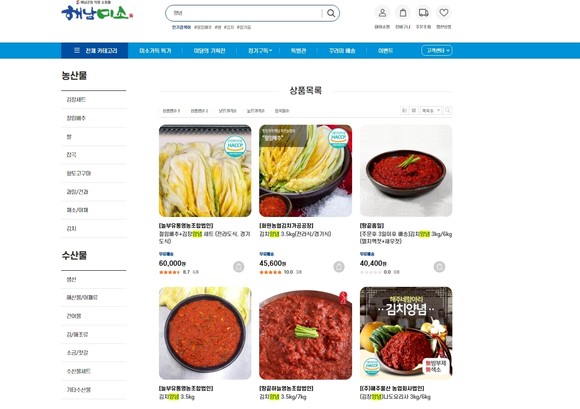Expand the 정기구독 menu in blue bar
Screen dimensions: 580x409
[x=260, y=51]
